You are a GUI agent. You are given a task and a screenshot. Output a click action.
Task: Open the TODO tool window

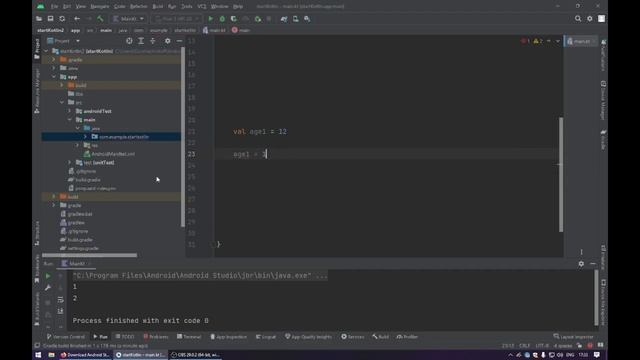coord(125,337)
